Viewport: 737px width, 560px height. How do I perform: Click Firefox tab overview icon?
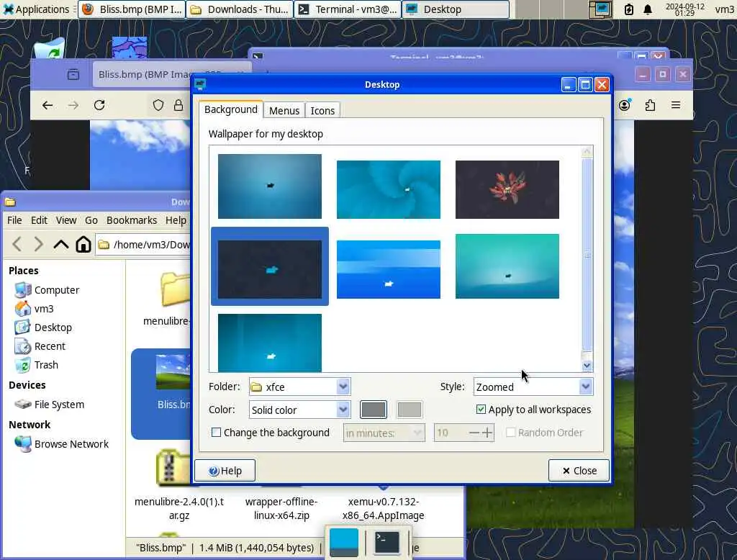click(73, 74)
